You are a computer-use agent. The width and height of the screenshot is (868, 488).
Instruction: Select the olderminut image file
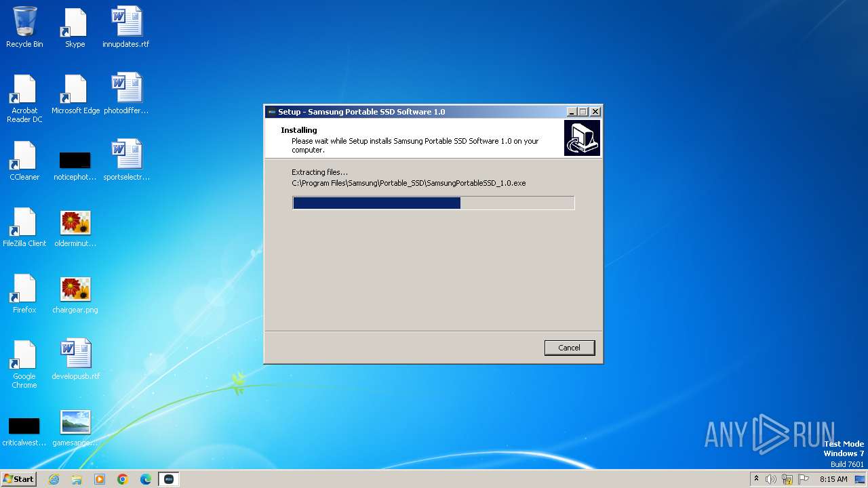pyautogui.click(x=75, y=228)
